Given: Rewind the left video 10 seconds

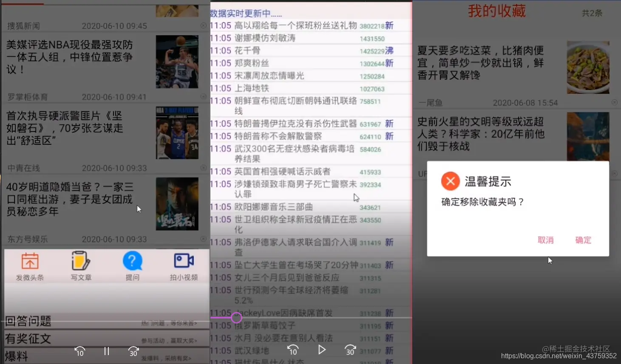Looking at the screenshot, I should [x=79, y=351].
